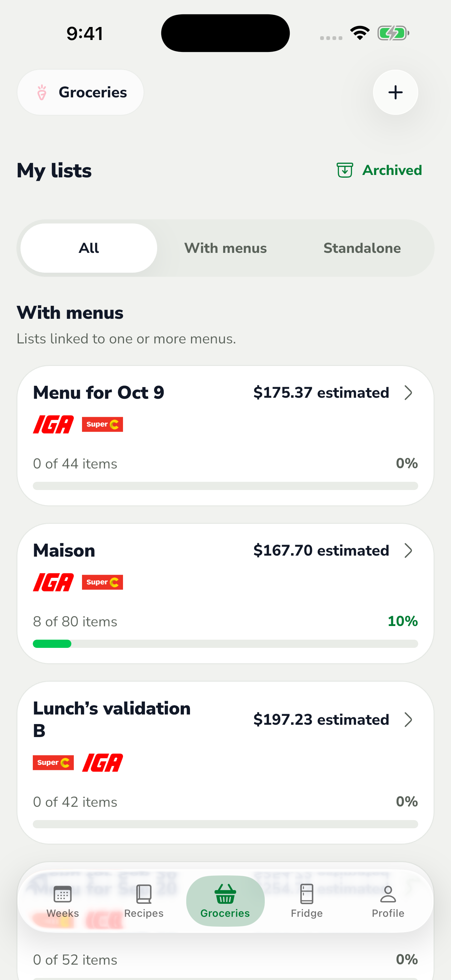
Task: Tap the plus icon to add list
Action: pos(395,93)
